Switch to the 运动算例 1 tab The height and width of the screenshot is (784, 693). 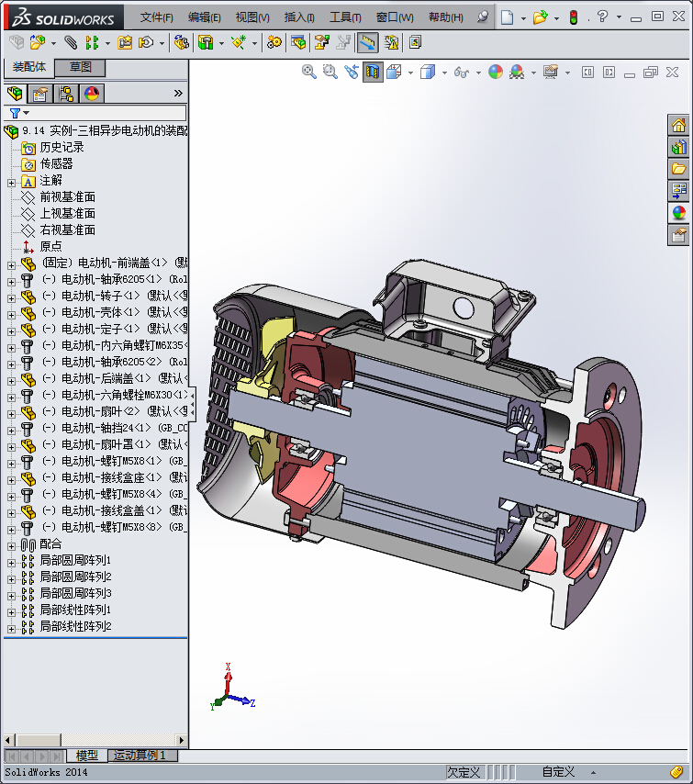point(143,755)
